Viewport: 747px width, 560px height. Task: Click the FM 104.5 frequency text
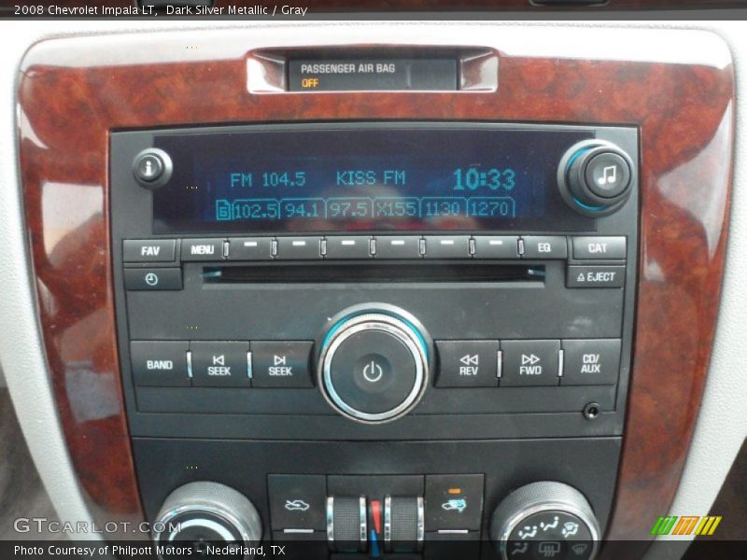tap(267, 180)
